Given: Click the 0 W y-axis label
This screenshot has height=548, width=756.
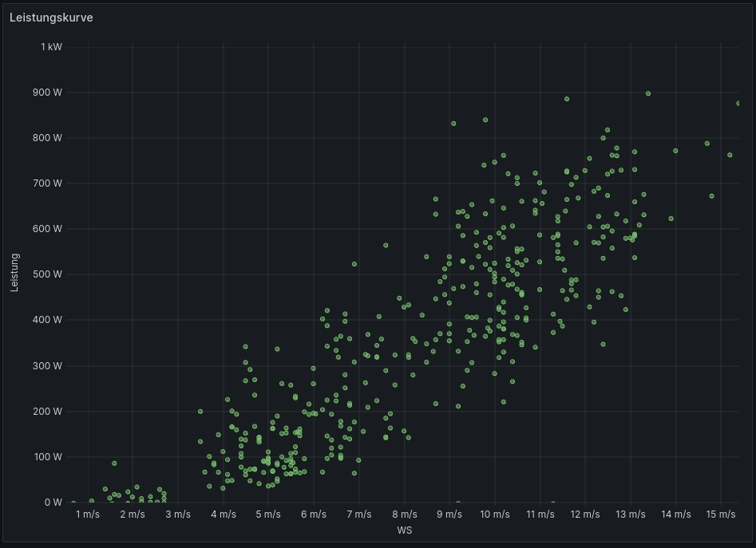Looking at the screenshot, I should pos(53,502).
